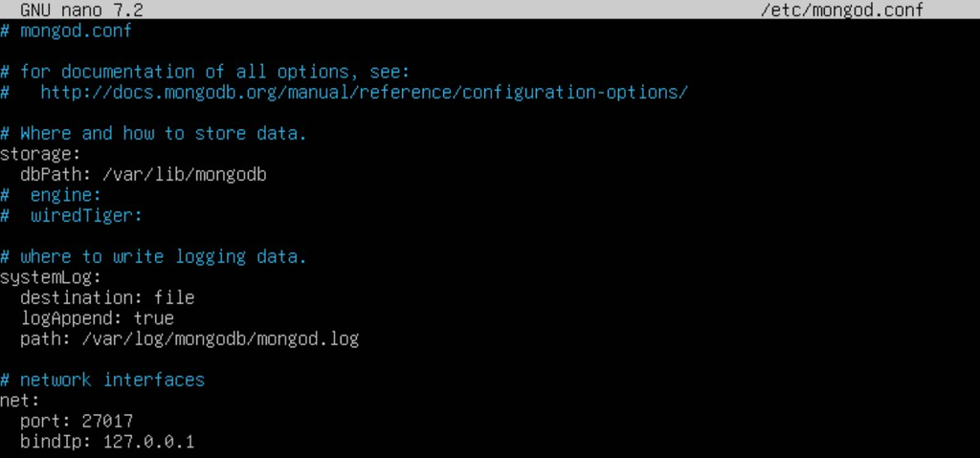This screenshot has width=980, height=458.
Task: Click the 'destination: file' setting
Action: pyautogui.click(x=107, y=298)
